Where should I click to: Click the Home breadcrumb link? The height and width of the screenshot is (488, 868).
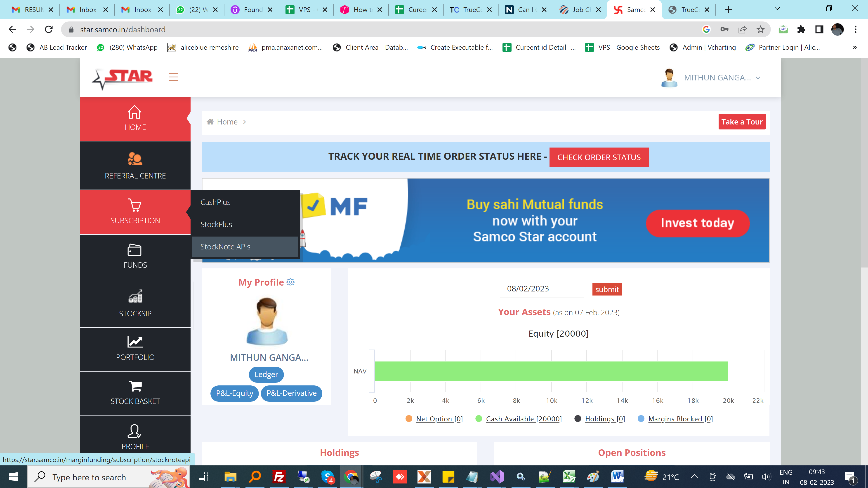[x=227, y=122]
